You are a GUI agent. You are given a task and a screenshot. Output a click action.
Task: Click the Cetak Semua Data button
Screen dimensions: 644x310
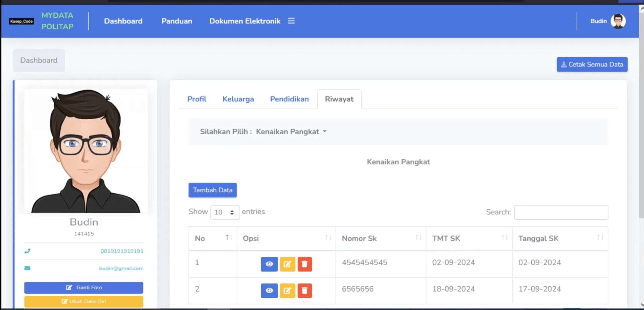(x=592, y=64)
